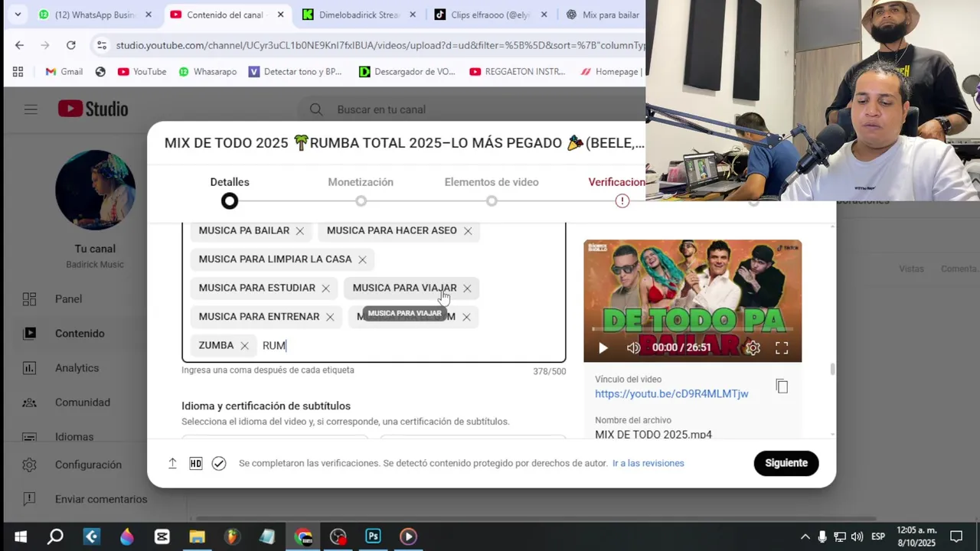Open the REGGAETON INSTR bookmark
This screenshot has height=551, width=980.
pos(518,72)
